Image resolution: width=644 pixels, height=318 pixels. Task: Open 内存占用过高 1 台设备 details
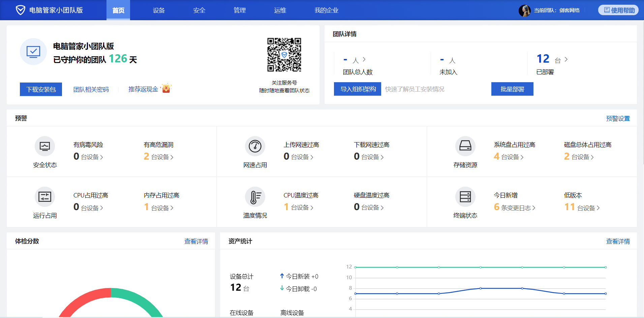pyautogui.click(x=158, y=207)
